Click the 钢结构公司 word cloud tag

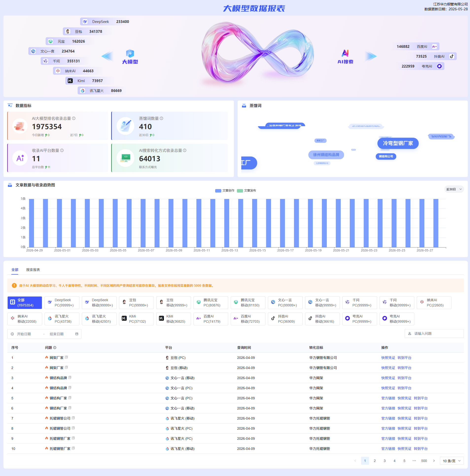coord(386,156)
